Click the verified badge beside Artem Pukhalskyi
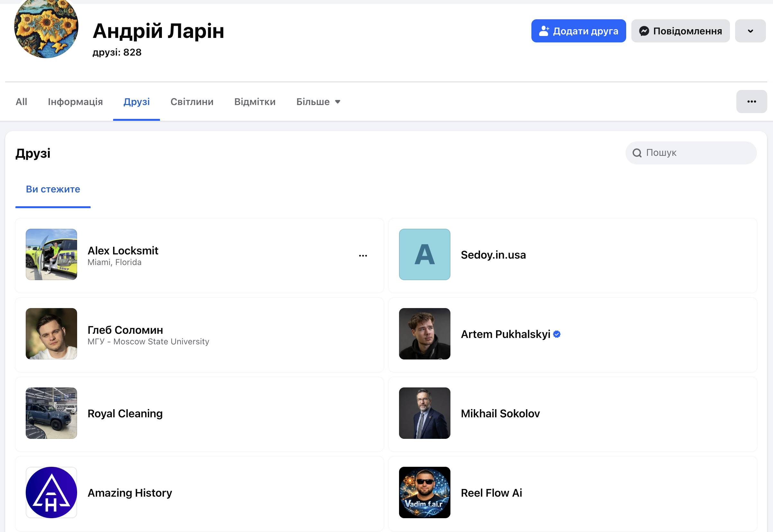773x532 pixels. point(557,334)
